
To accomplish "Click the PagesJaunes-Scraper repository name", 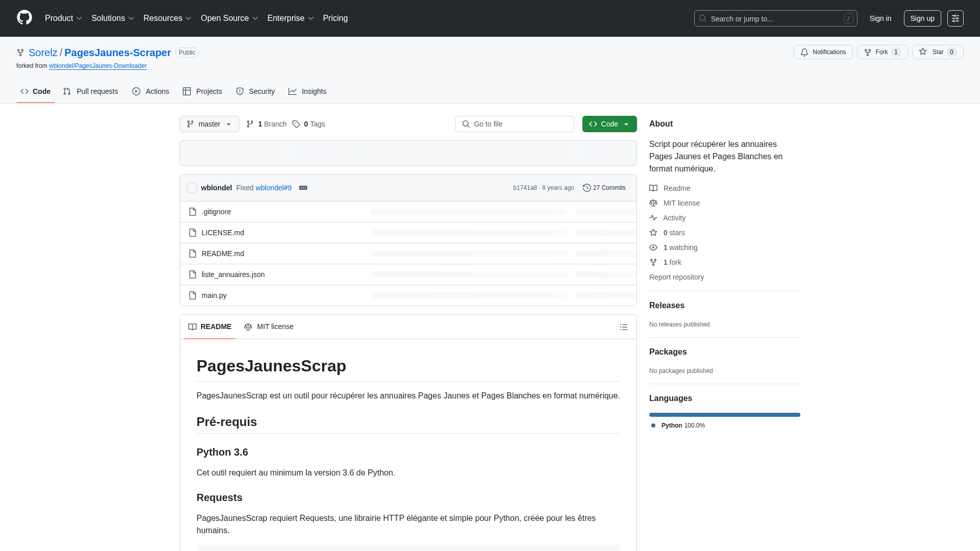I will tap(117, 53).
